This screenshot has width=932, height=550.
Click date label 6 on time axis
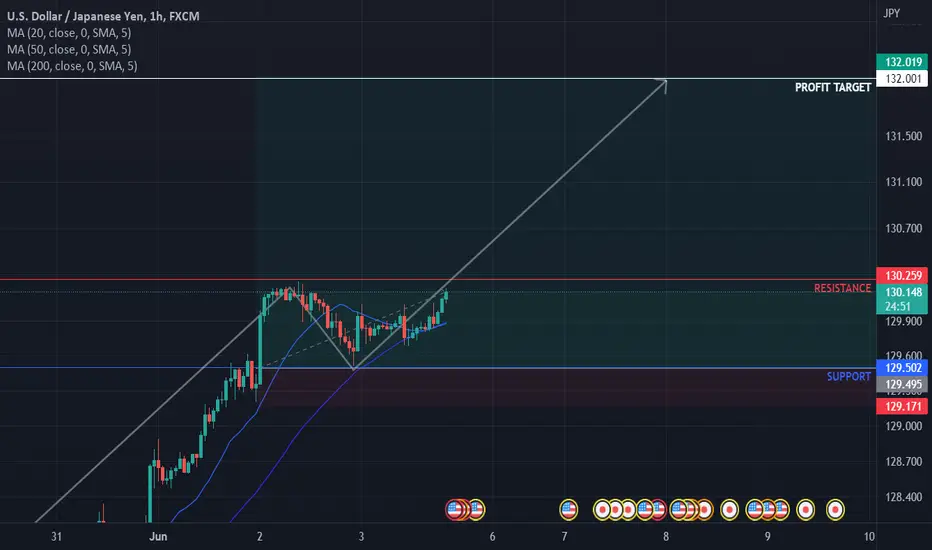492,536
